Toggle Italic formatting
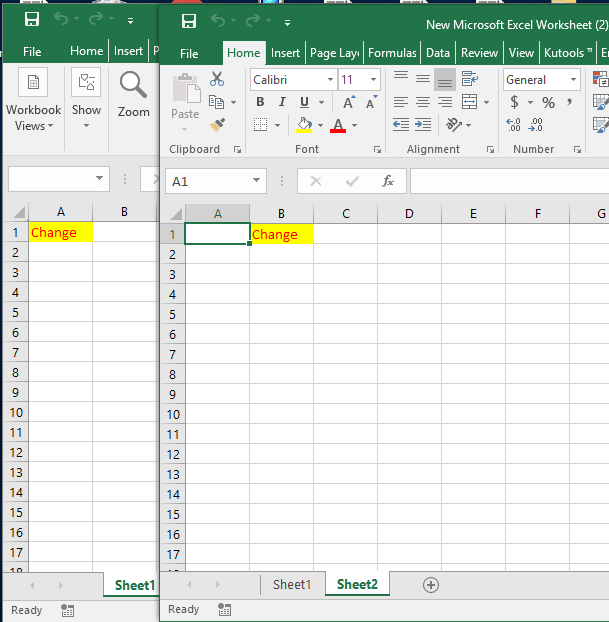The image size is (609, 622). [x=282, y=102]
